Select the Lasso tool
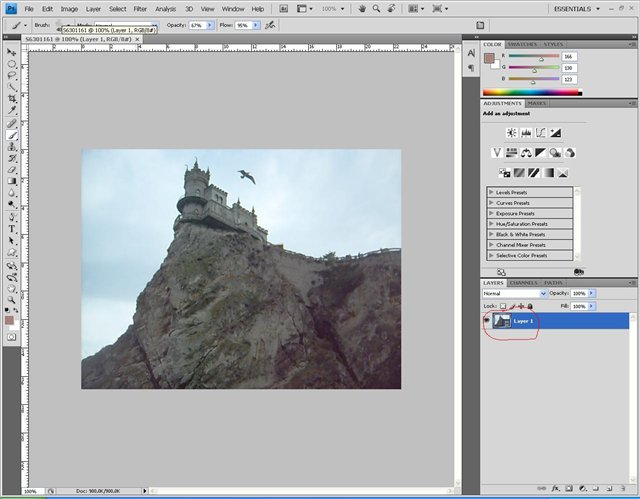 (x=11, y=75)
